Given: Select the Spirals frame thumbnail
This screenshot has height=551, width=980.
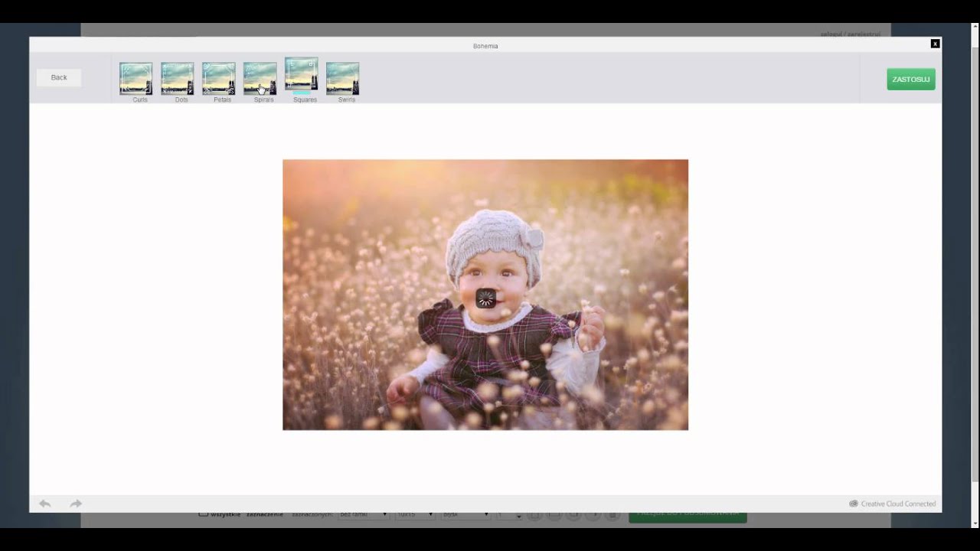Looking at the screenshot, I should tap(260, 78).
